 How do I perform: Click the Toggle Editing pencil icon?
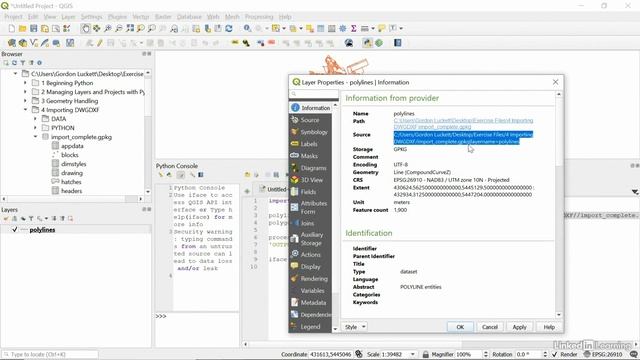click(100, 43)
